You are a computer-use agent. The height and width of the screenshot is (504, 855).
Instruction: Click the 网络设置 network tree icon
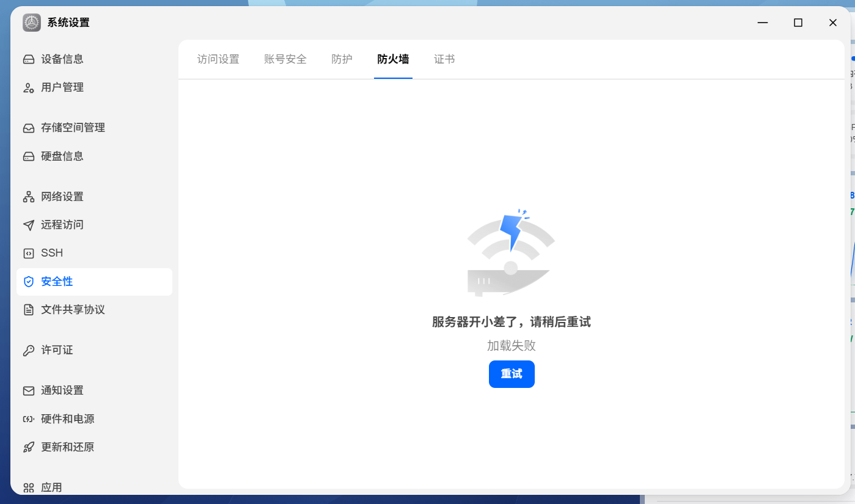29,197
